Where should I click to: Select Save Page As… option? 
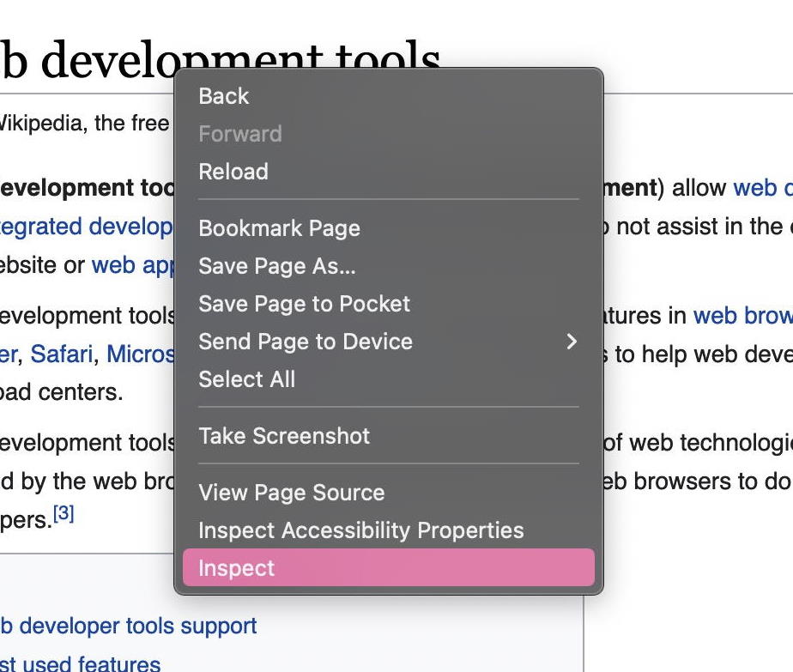point(389,266)
